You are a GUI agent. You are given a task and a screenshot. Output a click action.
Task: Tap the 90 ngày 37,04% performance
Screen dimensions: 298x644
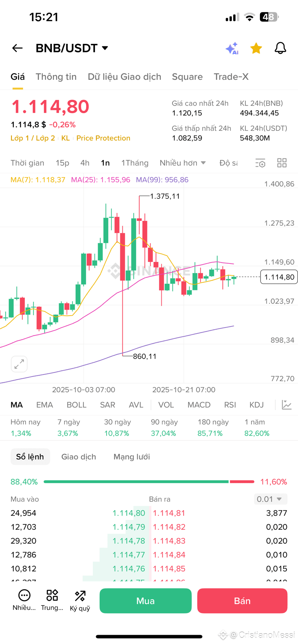[164, 428]
